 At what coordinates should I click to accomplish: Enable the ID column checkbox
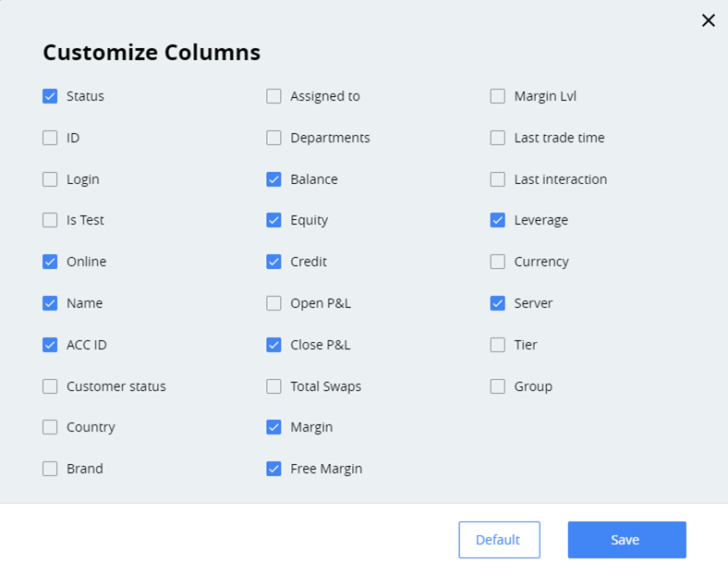click(50, 138)
